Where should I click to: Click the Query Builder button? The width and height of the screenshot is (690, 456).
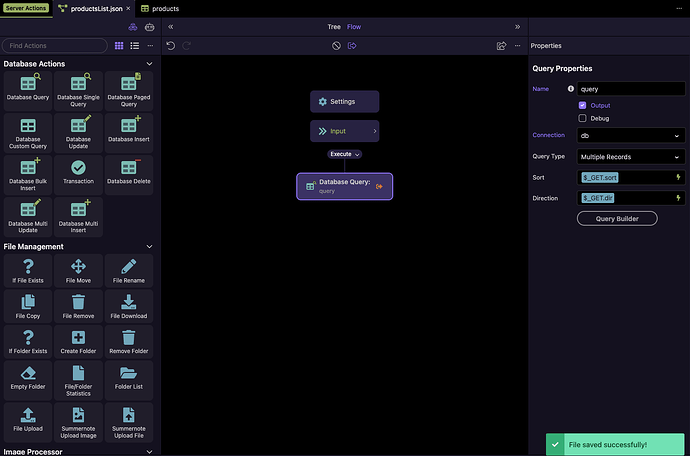point(617,219)
